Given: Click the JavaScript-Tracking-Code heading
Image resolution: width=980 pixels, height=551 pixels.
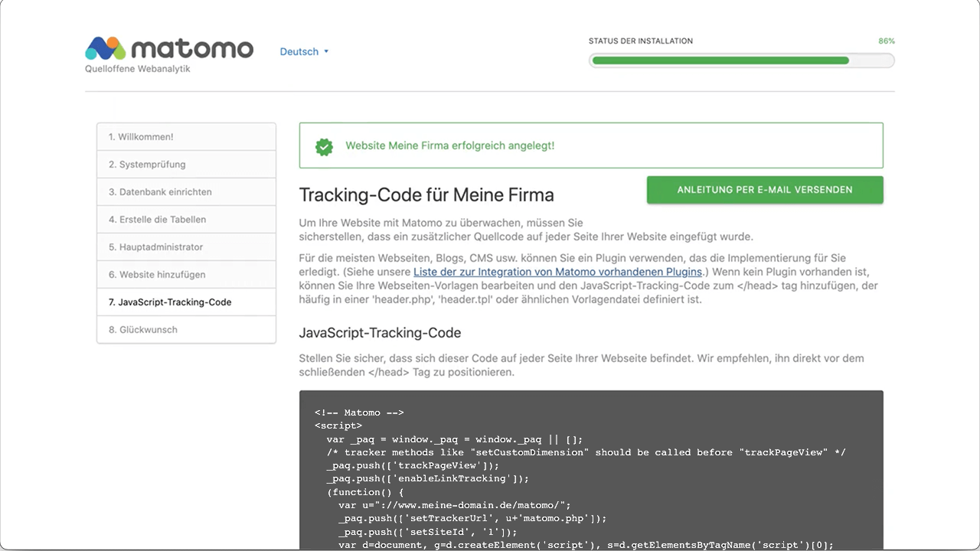Looking at the screenshot, I should [380, 333].
